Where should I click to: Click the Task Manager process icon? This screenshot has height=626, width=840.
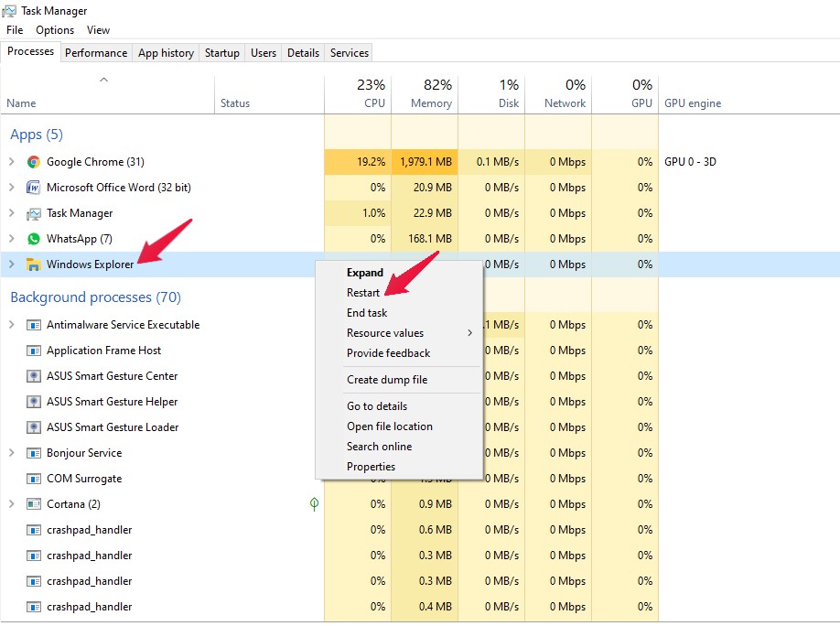click(x=34, y=213)
